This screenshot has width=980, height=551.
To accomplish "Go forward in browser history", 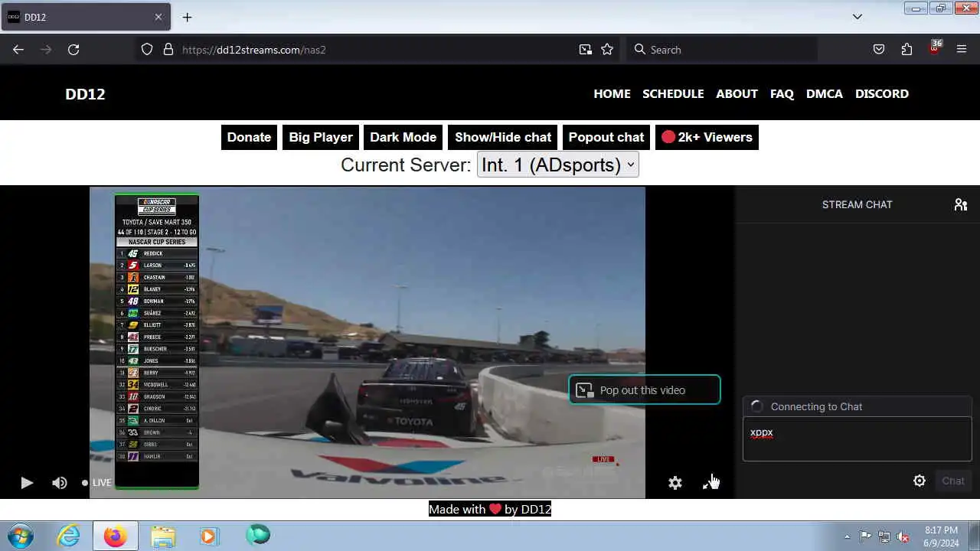I will point(46,50).
